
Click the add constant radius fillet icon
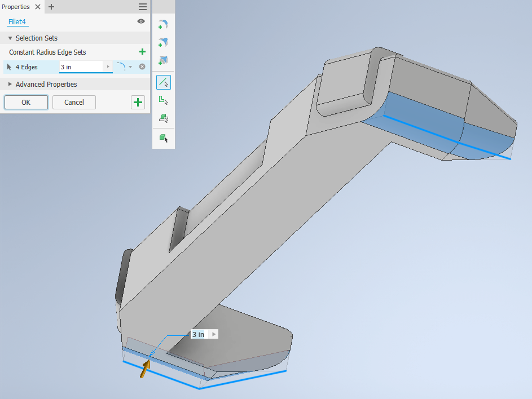(163, 24)
